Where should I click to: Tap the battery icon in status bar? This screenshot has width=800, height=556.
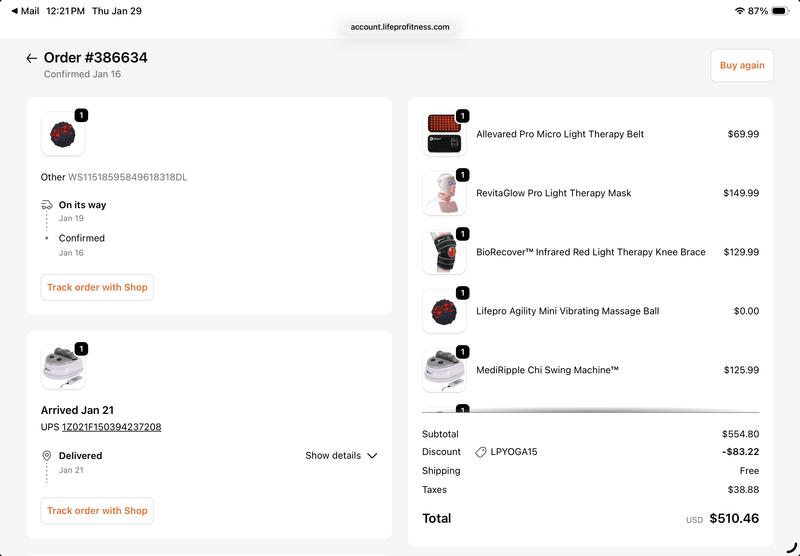tap(779, 11)
